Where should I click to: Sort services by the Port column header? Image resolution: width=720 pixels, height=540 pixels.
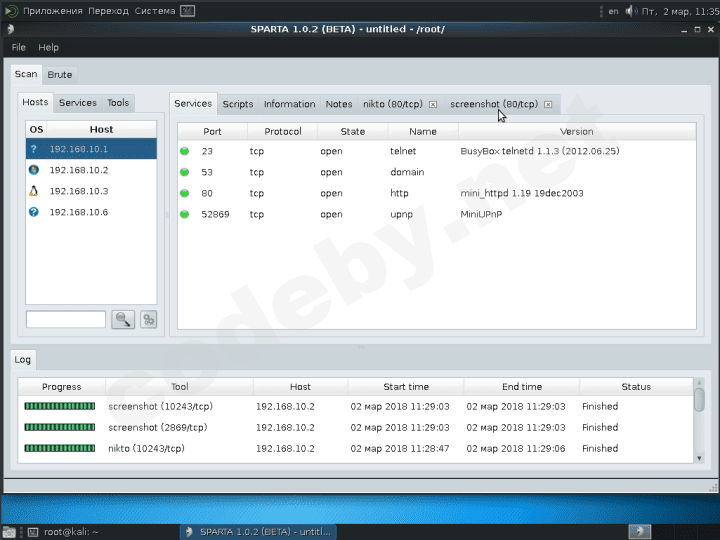pyautogui.click(x=212, y=131)
